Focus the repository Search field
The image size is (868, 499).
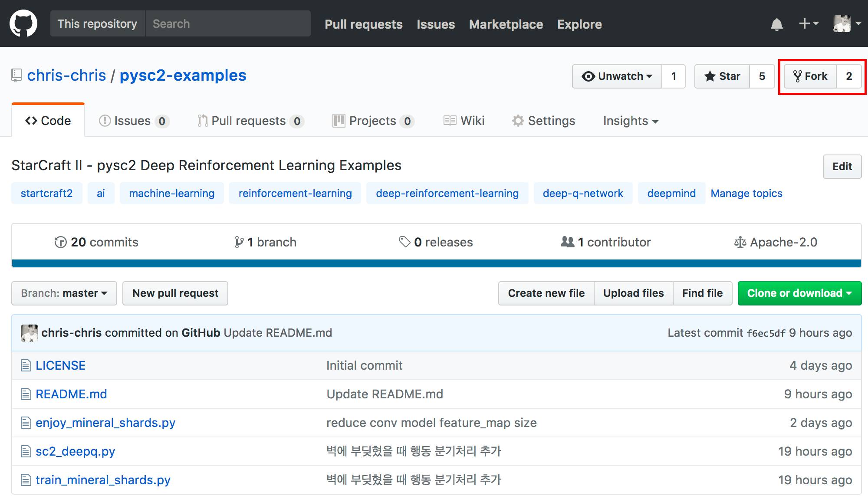227,24
